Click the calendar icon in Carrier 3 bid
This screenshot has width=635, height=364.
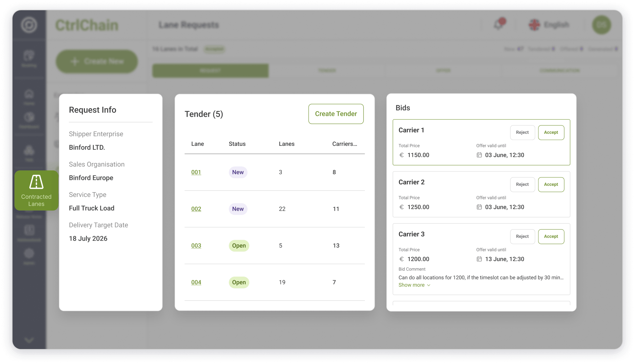click(479, 259)
